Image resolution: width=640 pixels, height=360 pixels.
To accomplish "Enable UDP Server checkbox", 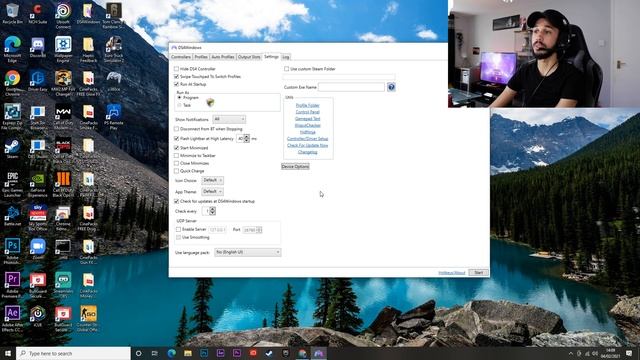I will point(178,229).
